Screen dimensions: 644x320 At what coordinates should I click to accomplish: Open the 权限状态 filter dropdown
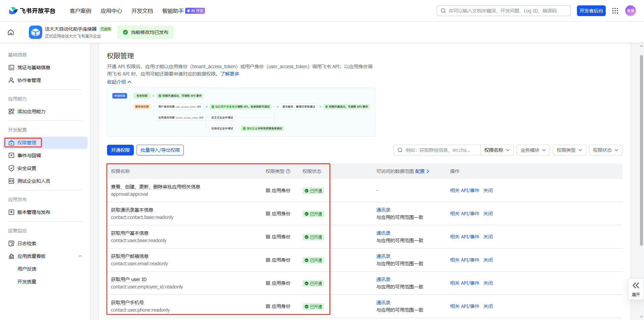pyautogui.click(x=605, y=150)
